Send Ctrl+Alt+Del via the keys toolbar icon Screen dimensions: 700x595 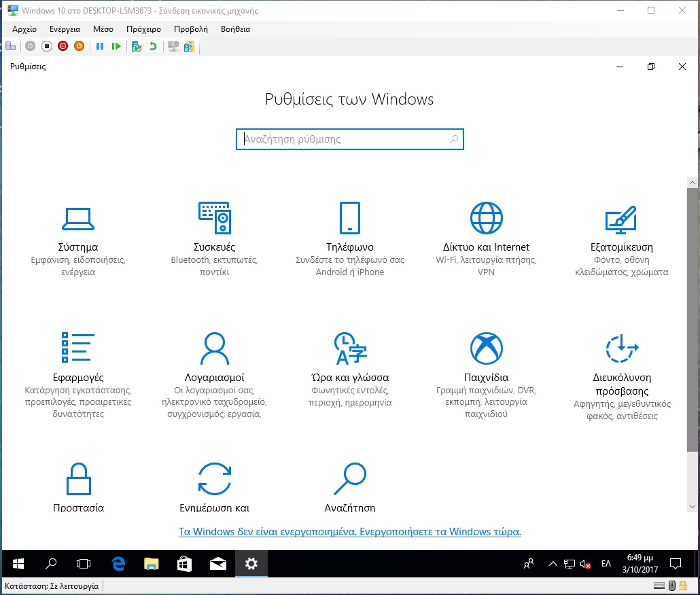11,46
